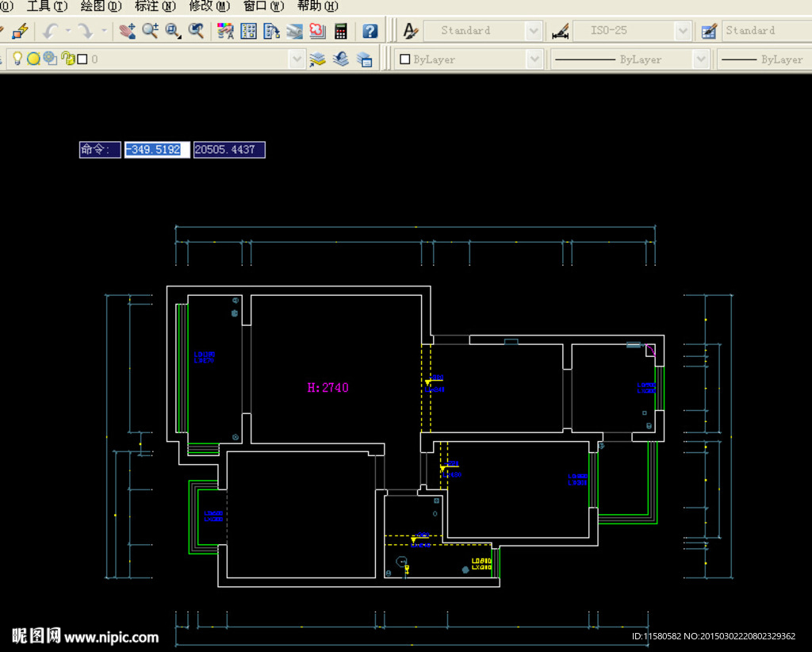Open the ByLayer color dropdown
Screen dimensions: 812x652
click(534, 59)
